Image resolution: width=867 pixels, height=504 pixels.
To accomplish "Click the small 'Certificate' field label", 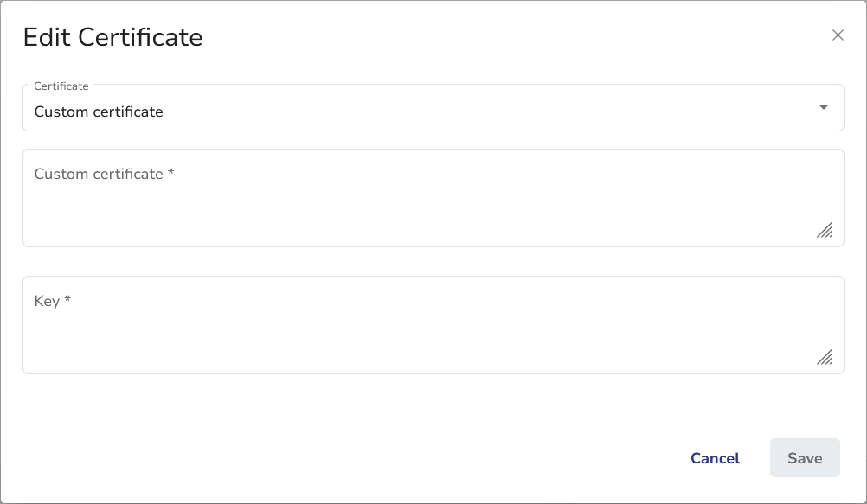I will click(x=61, y=86).
